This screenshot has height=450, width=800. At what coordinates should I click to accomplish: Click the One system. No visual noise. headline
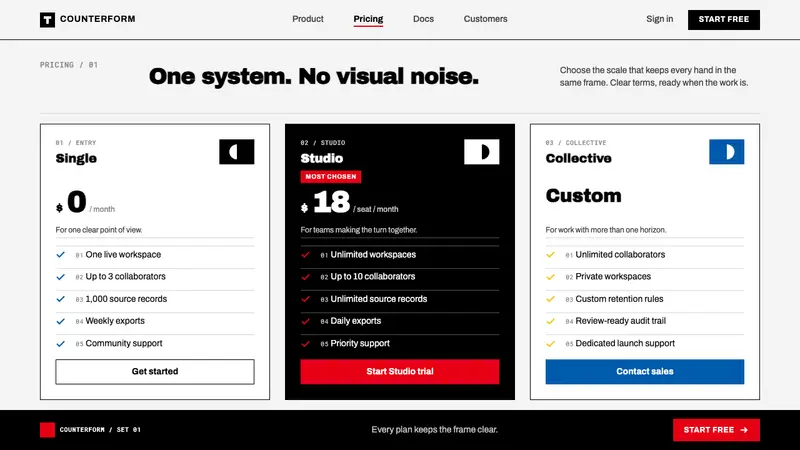(314, 77)
